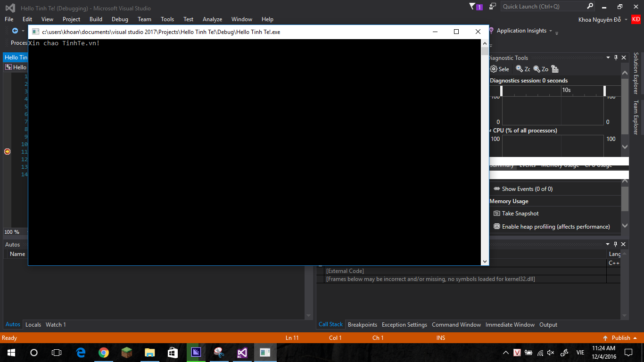Expand the Application Insights dropdown arrow
644x362 pixels.
[551, 31]
